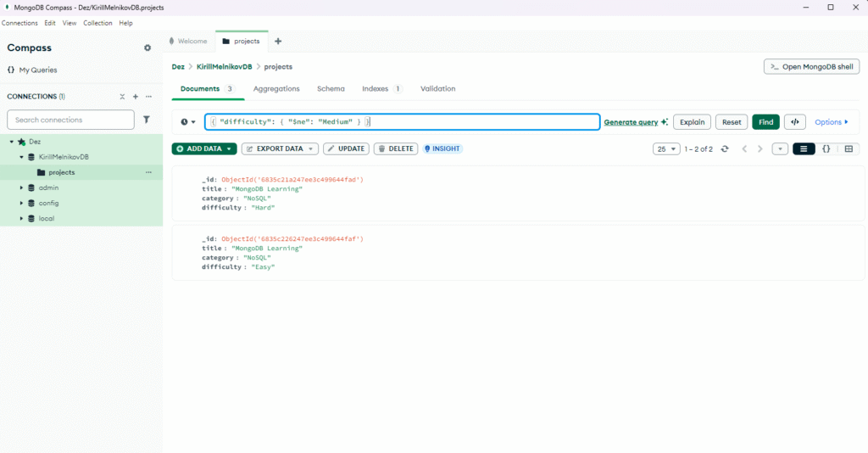
Task: Expand query Options
Action: pyautogui.click(x=832, y=122)
